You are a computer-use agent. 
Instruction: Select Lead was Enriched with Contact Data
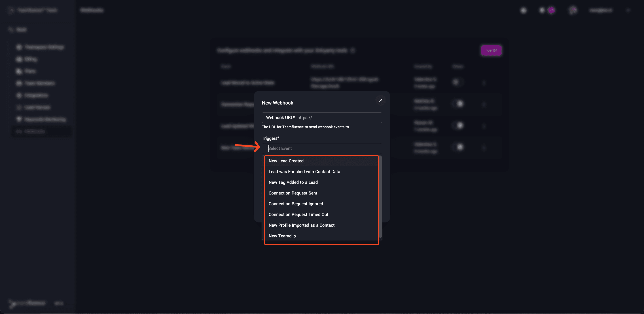click(304, 172)
